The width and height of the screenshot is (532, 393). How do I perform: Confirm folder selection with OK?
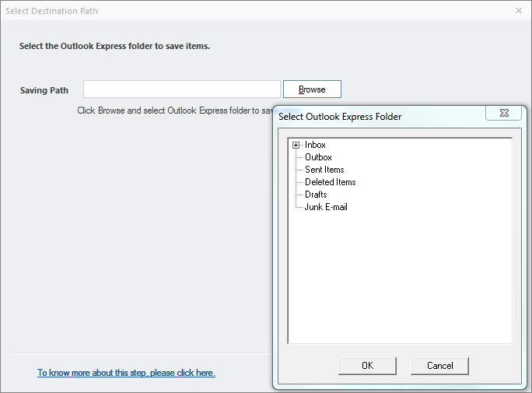click(x=367, y=366)
